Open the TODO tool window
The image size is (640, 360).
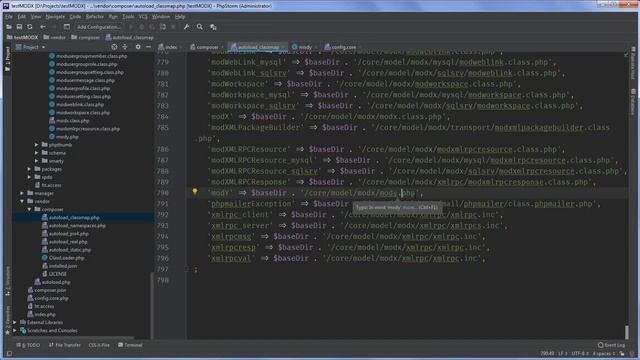click(x=28, y=345)
